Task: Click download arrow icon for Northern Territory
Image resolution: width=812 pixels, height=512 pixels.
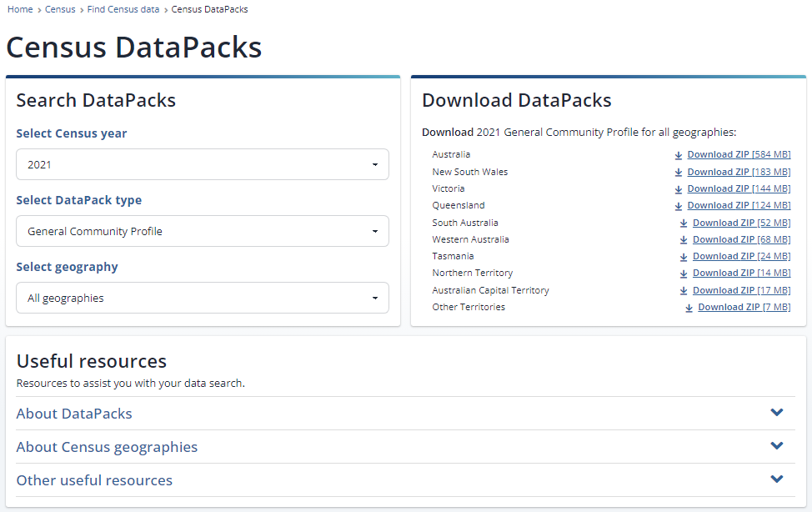Action: coord(684,274)
